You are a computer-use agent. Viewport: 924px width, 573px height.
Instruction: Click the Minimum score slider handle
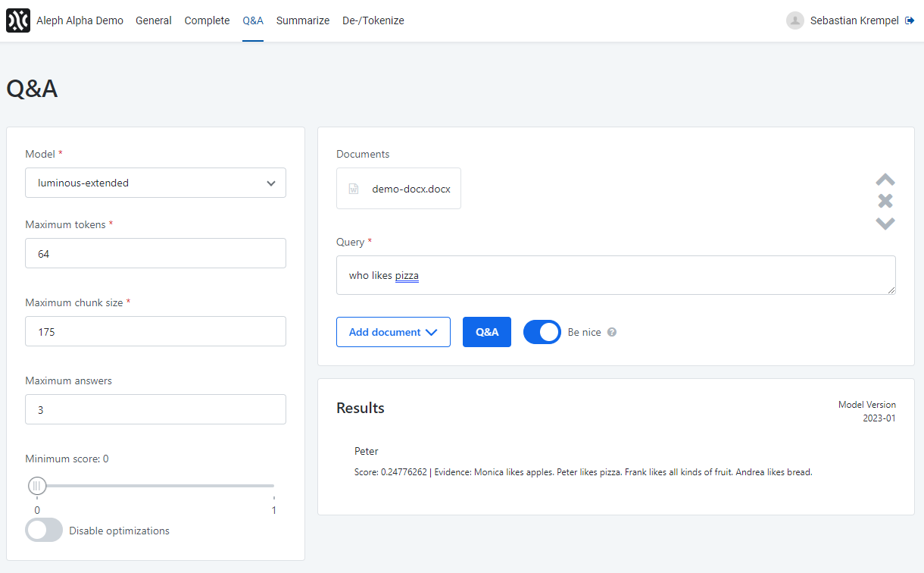pos(37,486)
